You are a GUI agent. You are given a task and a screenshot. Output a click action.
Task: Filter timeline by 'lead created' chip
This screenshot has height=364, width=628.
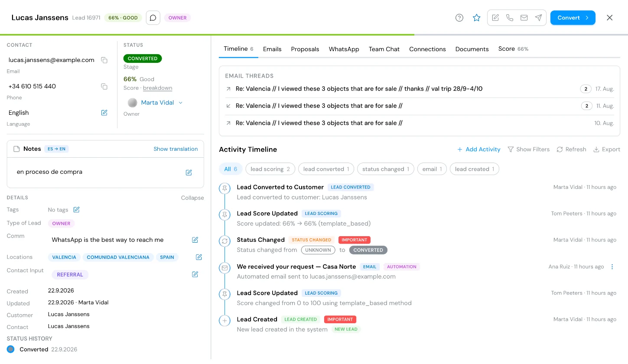click(475, 169)
